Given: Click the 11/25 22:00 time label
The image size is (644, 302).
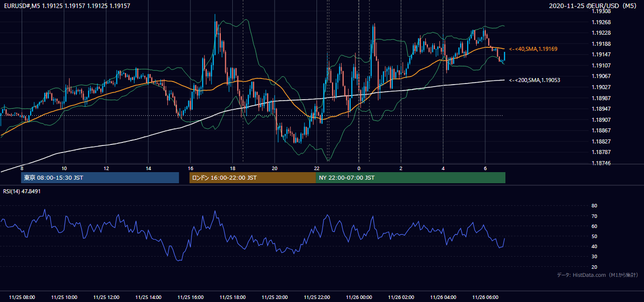Looking at the screenshot, I should point(317,297).
